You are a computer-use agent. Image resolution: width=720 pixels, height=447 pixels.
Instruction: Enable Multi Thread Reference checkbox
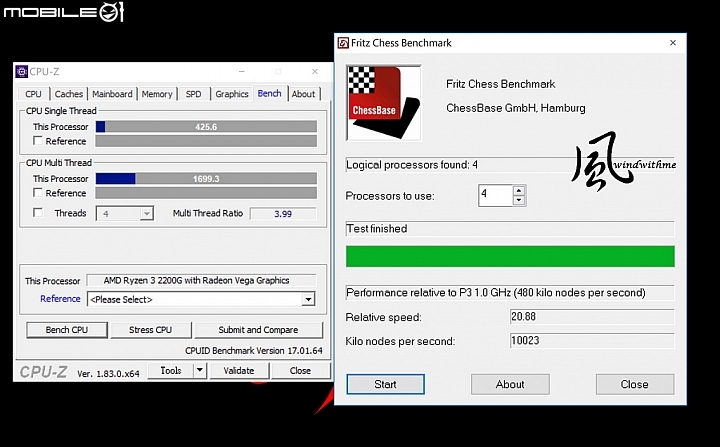click(38, 192)
